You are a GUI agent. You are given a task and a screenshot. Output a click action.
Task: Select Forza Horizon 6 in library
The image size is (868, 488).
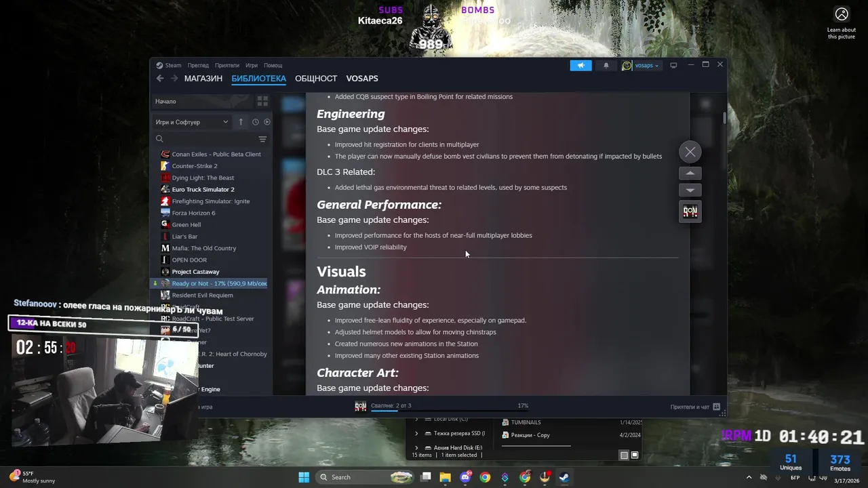[193, 213]
